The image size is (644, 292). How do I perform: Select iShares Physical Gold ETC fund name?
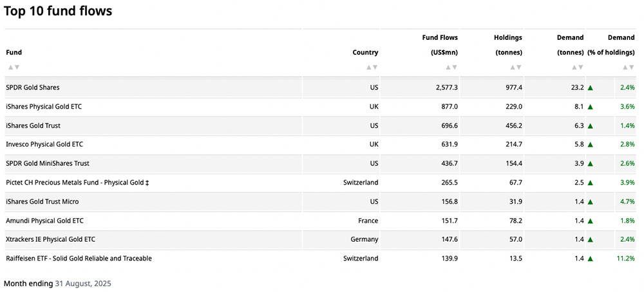pyautogui.click(x=44, y=106)
